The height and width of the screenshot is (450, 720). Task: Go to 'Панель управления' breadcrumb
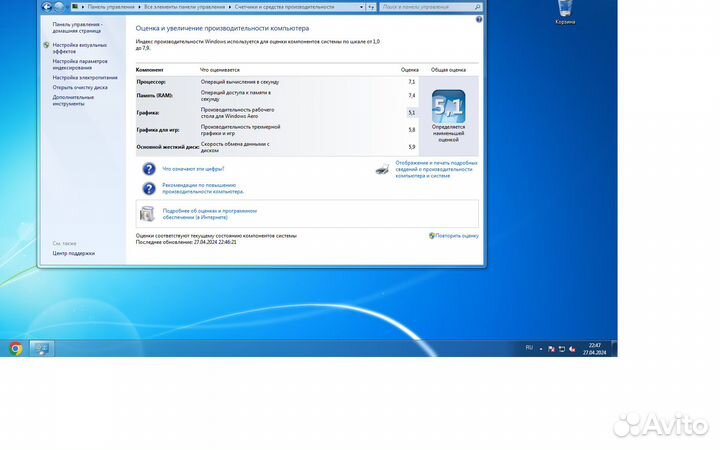[111, 7]
